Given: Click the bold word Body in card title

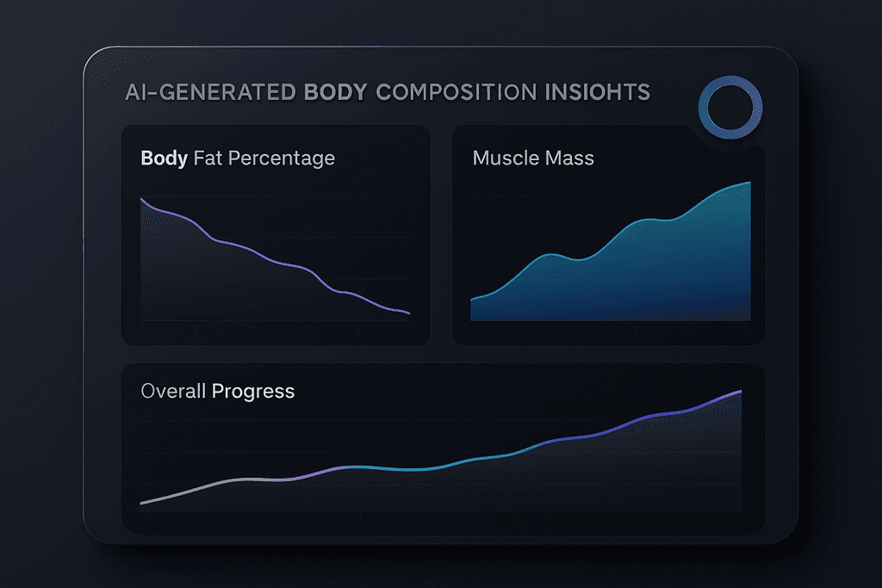Looking at the screenshot, I should (164, 158).
